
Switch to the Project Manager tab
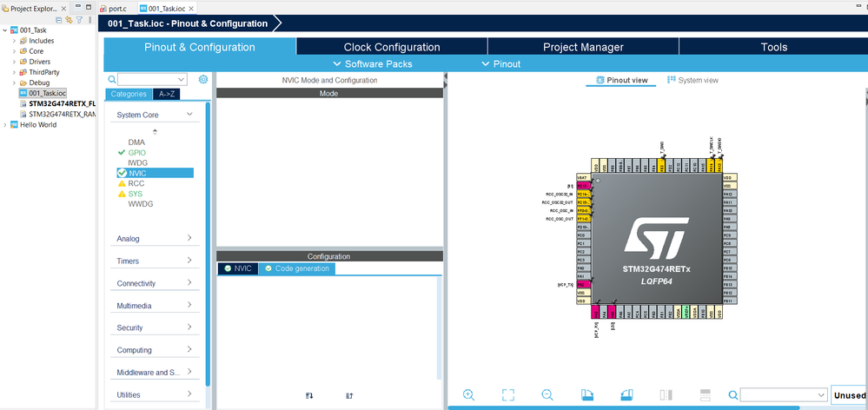click(x=583, y=47)
